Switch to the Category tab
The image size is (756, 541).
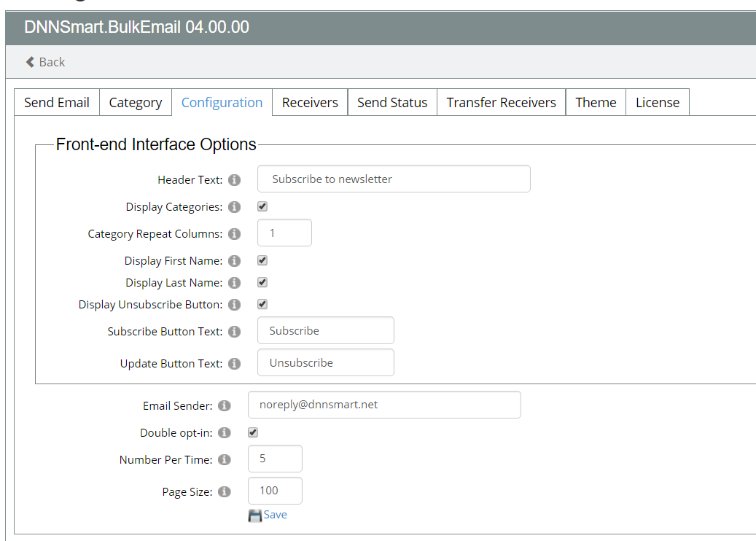pos(136,102)
